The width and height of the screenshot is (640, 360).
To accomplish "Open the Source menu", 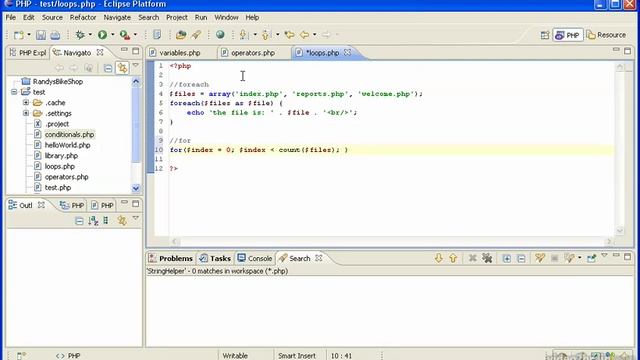I will 52,18.
